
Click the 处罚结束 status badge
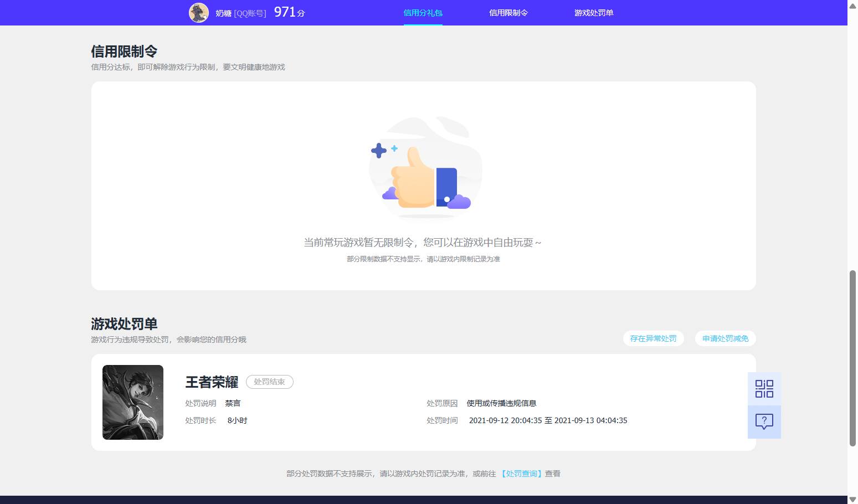(x=269, y=382)
